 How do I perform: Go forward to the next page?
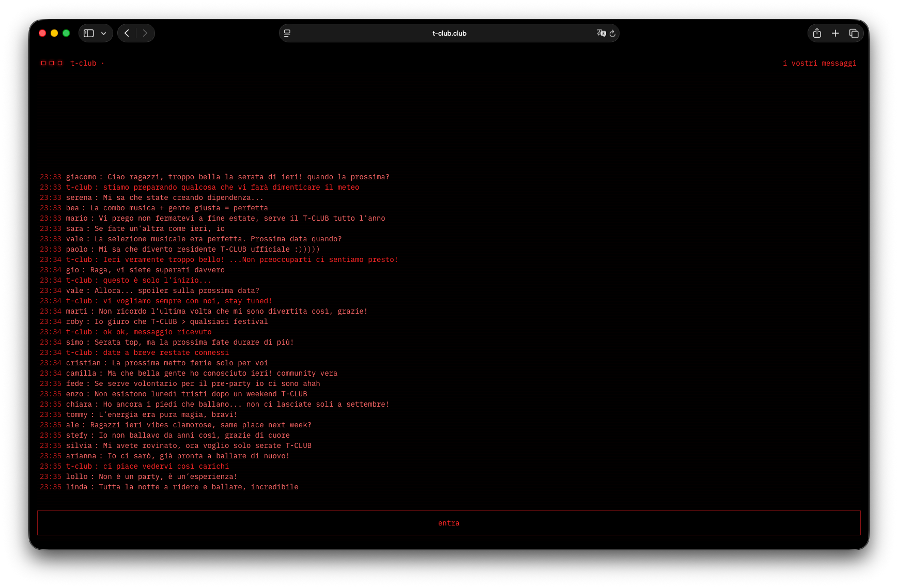tap(145, 33)
